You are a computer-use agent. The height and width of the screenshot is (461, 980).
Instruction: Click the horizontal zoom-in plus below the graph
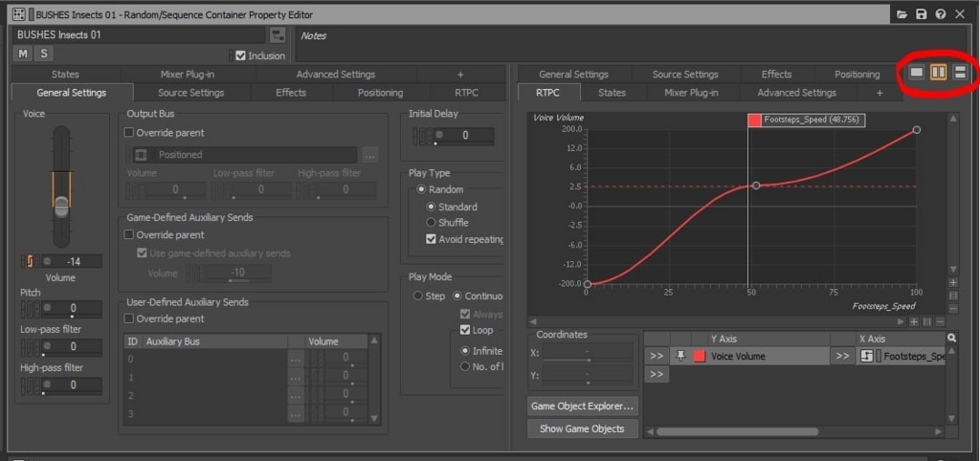(914, 321)
